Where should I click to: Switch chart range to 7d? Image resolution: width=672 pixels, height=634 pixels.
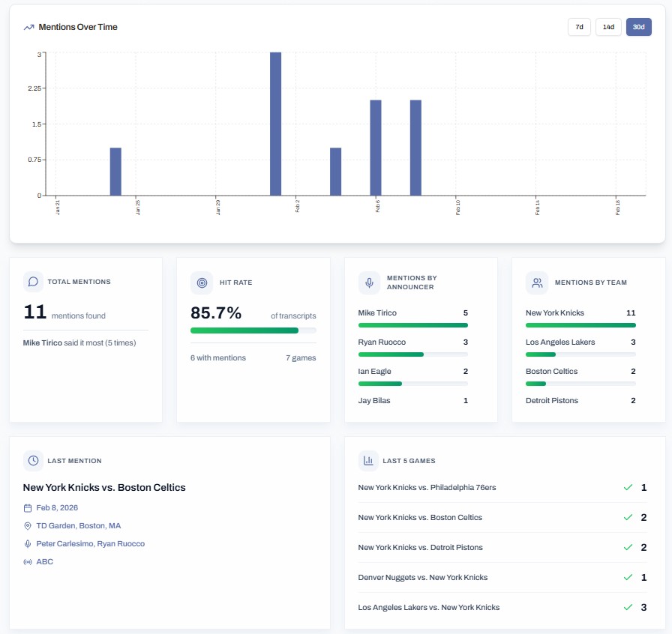(x=579, y=27)
